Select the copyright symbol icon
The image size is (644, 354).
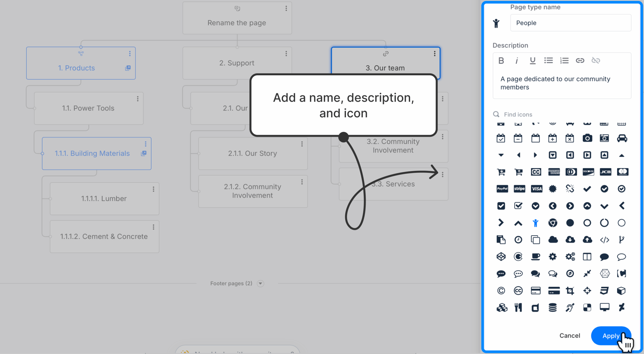[501, 291]
